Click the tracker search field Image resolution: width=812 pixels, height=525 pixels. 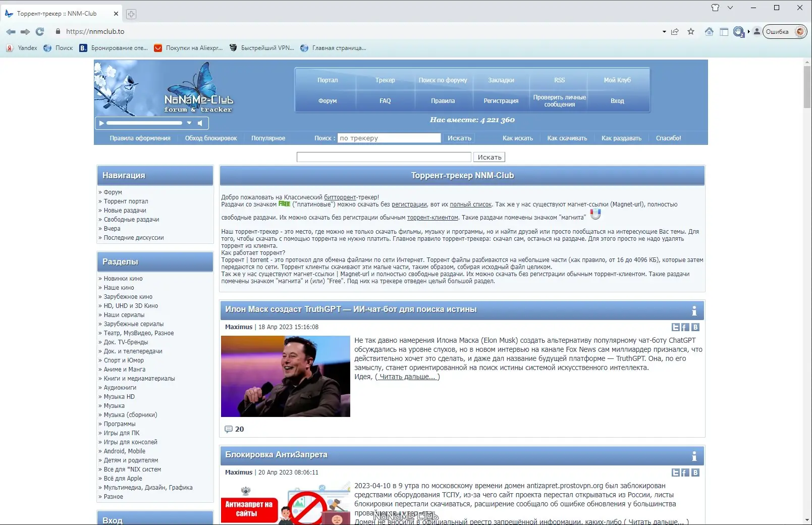pyautogui.click(x=389, y=138)
